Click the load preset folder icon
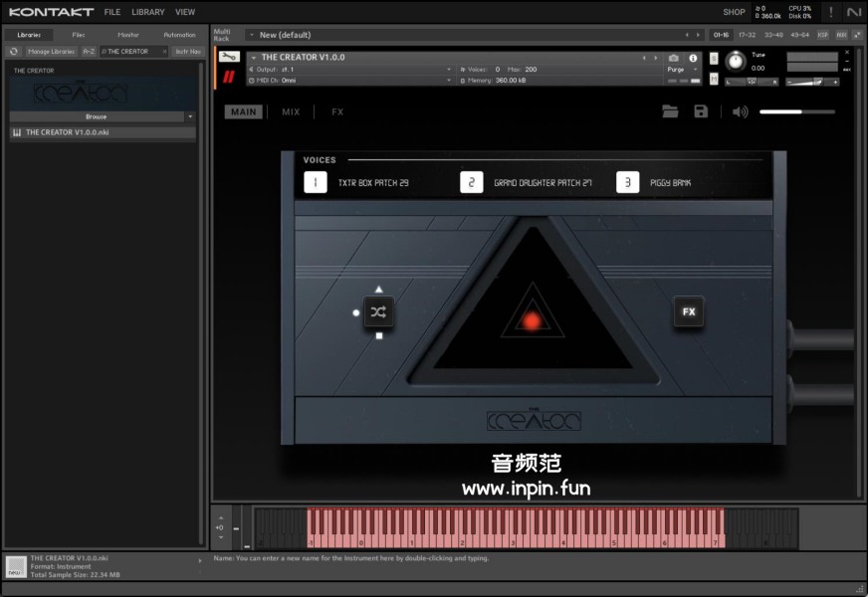The width and height of the screenshot is (868, 597). pyautogui.click(x=670, y=111)
